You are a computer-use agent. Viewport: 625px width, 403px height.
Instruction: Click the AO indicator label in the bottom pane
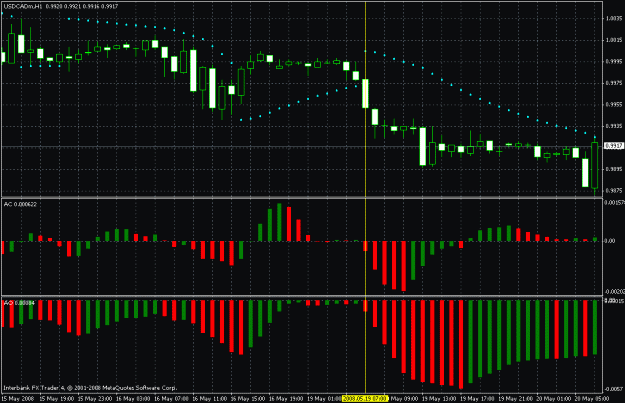[x=19, y=303]
